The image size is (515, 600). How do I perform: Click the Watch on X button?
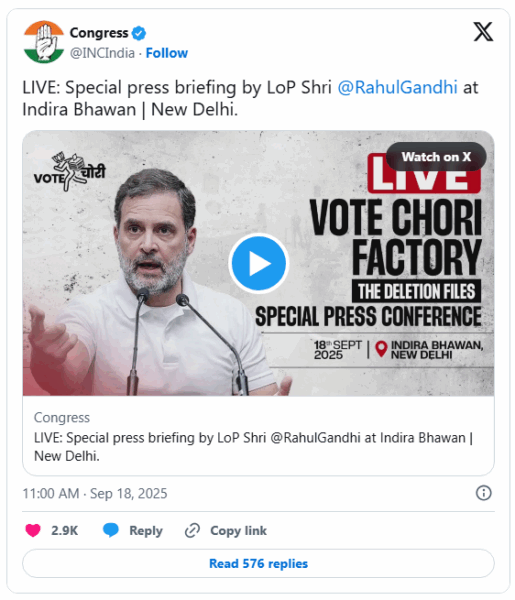coord(436,157)
